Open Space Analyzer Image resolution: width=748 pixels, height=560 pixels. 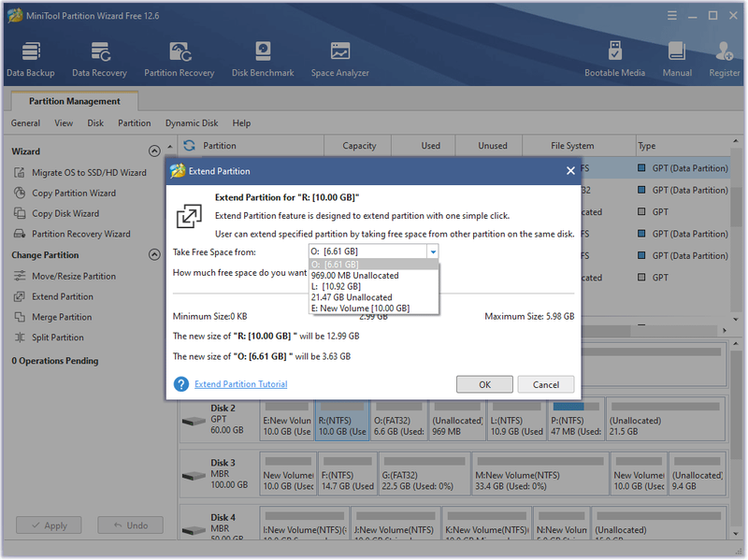339,59
